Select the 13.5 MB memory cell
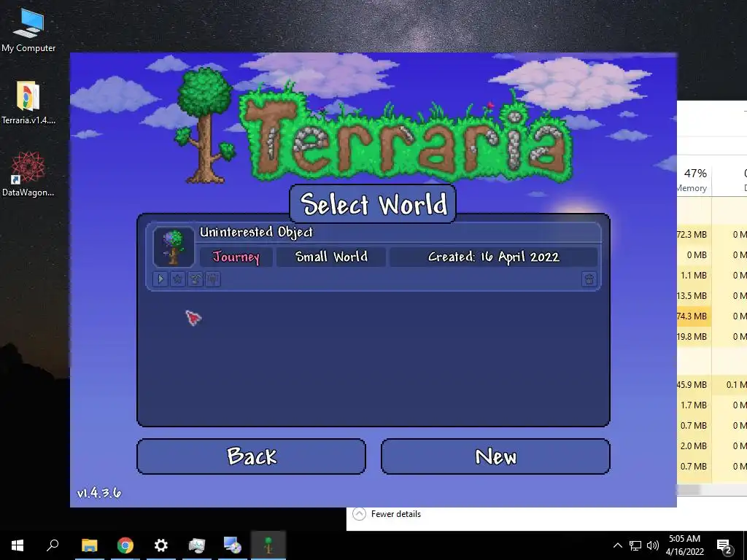The image size is (747, 560). (694, 296)
